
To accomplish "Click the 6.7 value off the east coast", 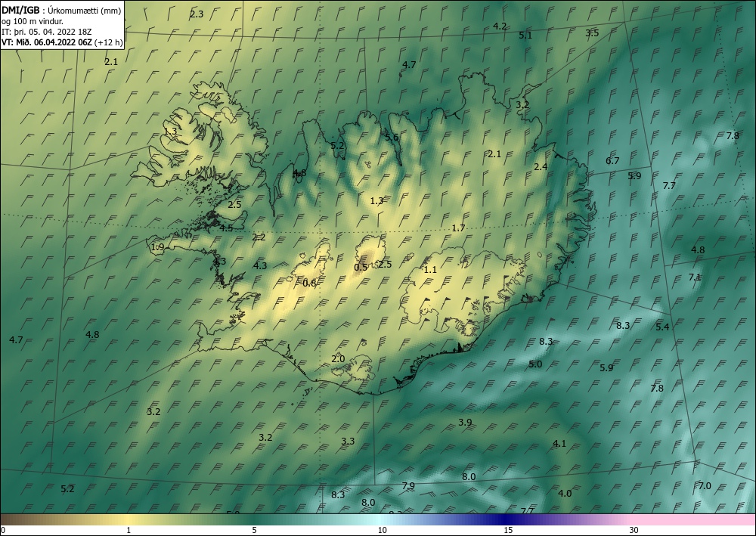I will (x=612, y=160).
